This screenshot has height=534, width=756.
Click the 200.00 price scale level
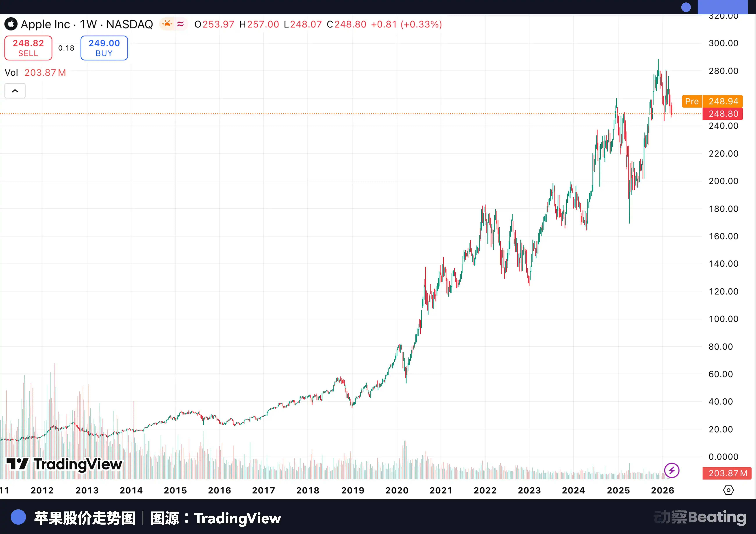pyautogui.click(x=723, y=181)
